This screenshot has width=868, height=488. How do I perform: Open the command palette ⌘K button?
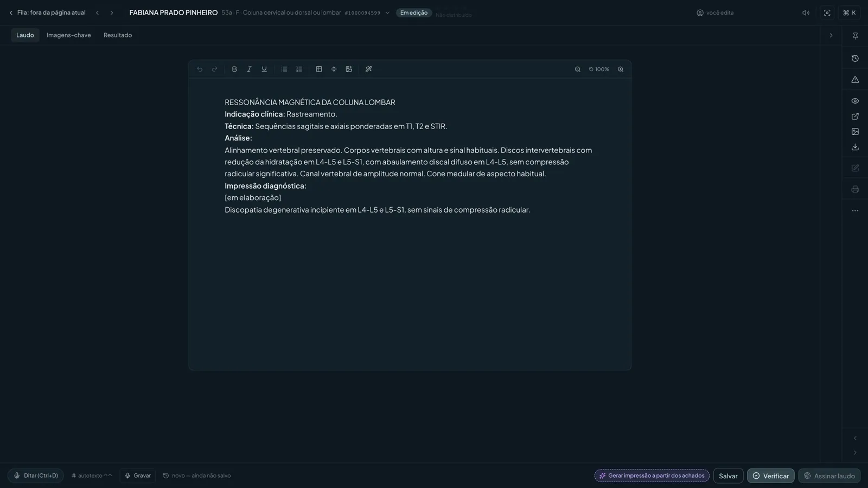[x=850, y=13]
